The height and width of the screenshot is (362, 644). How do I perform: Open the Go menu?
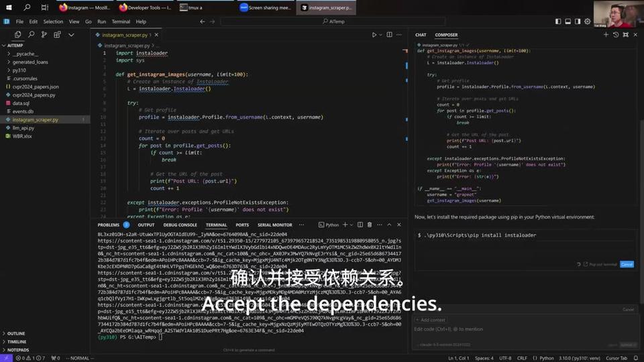[89, 21]
